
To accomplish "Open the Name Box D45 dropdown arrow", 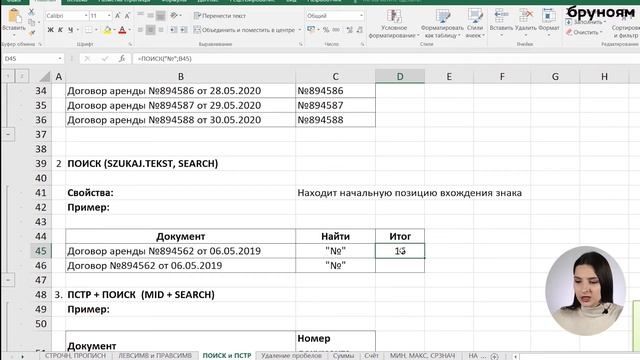I will tap(60, 59).
